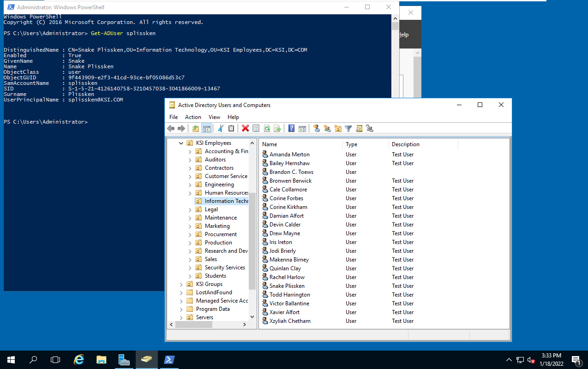Sort by the Description column header
Image resolution: width=588 pixels, height=369 pixels.
(x=424, y=144)
